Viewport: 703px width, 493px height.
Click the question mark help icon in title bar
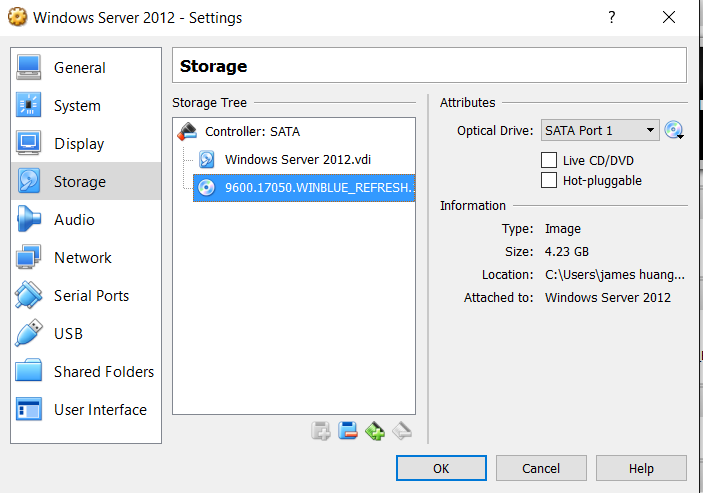(611, 17)
